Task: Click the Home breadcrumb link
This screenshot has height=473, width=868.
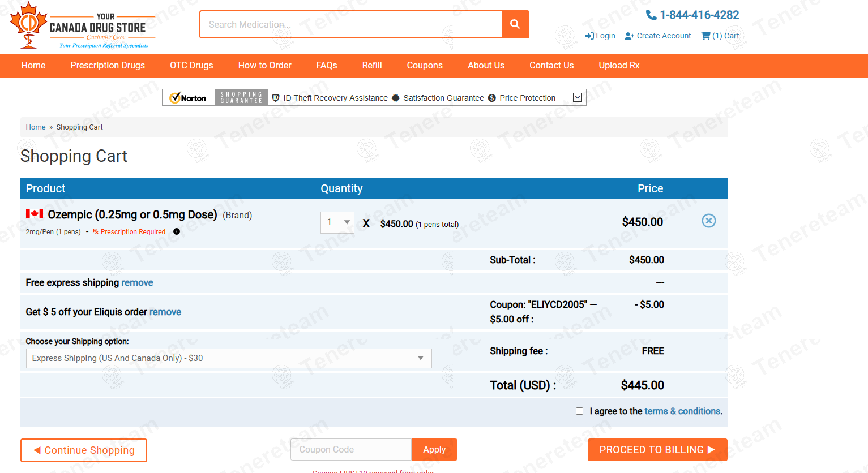Action: 36,127
